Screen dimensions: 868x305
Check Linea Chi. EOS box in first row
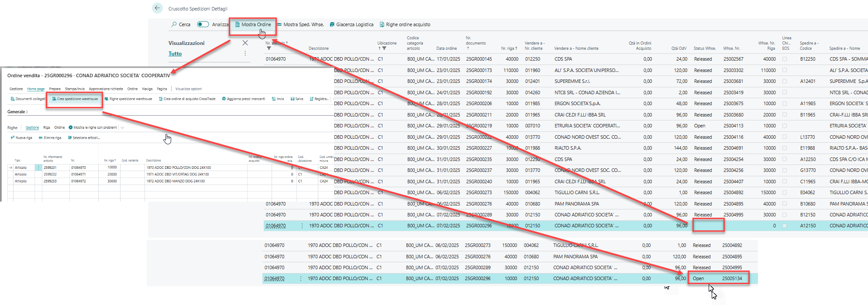coord(785,59)
